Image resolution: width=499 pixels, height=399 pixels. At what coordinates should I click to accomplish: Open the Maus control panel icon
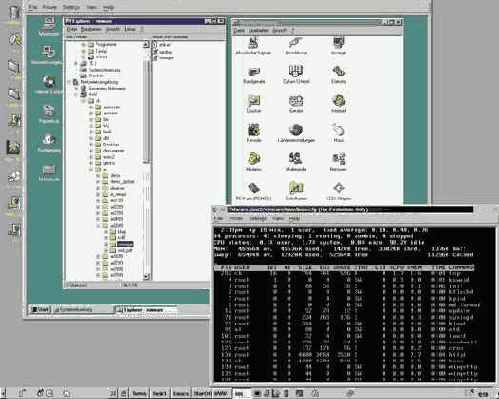[x=338, y=133]
